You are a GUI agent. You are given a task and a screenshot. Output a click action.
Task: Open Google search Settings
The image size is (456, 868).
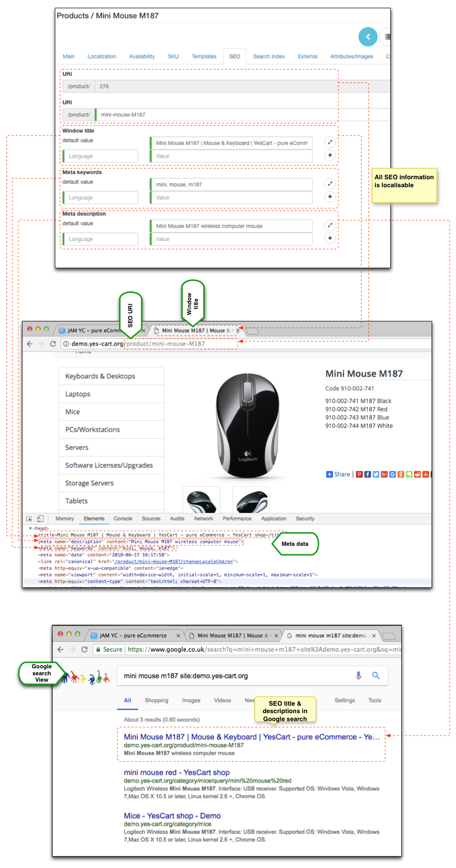(344, 700)
